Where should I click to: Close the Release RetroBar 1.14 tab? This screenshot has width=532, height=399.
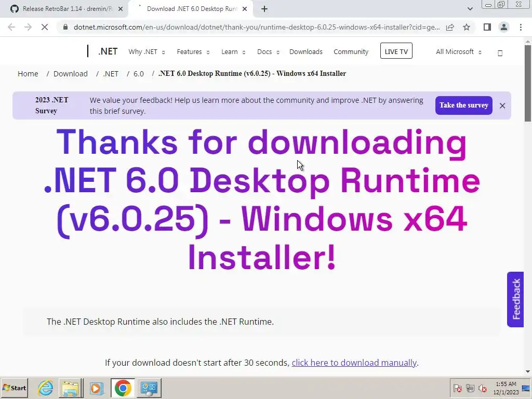pyautogui.click(x=120, y=9)
